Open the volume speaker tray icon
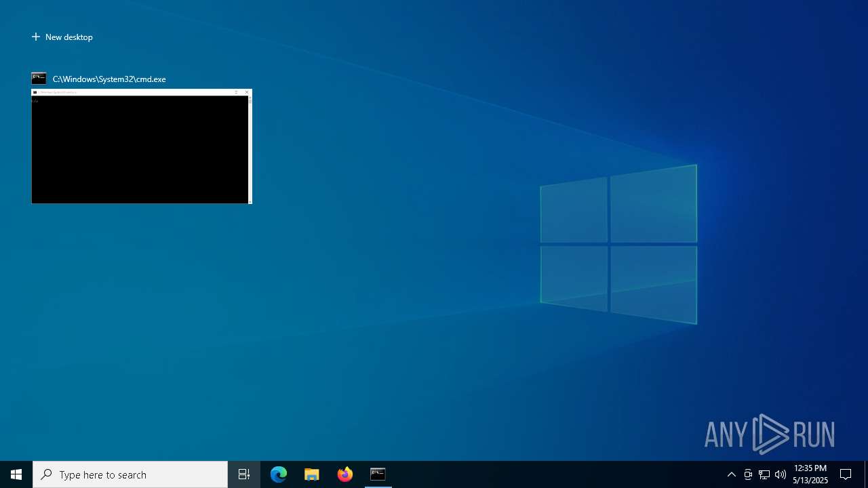The width and height of the screenshot is (868, 488). tap(781, 474)
